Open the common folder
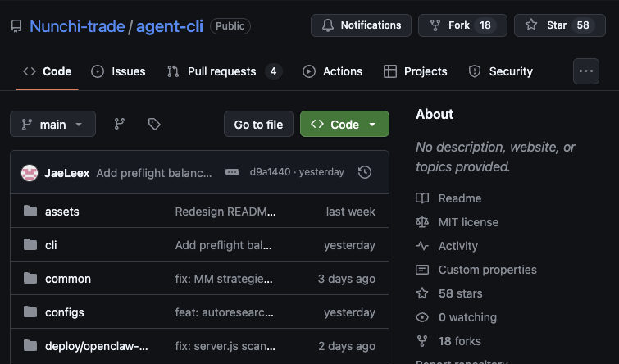This screenshot has height=364, width=619. 68,279
